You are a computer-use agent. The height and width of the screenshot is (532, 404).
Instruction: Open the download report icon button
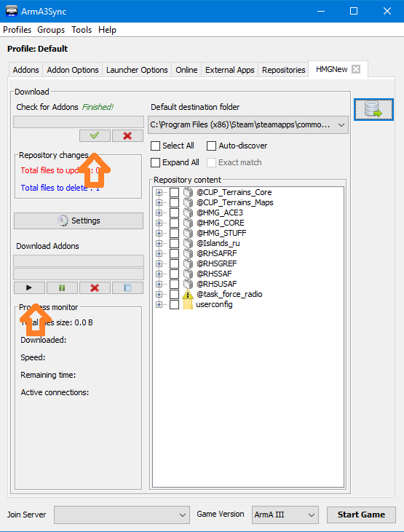127,287
